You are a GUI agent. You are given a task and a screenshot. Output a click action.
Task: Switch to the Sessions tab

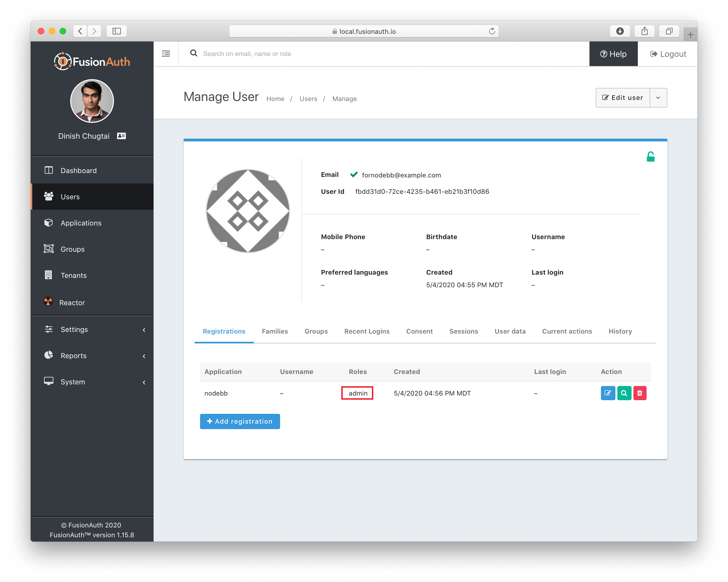pyautogui.click(x=464, y=331)
